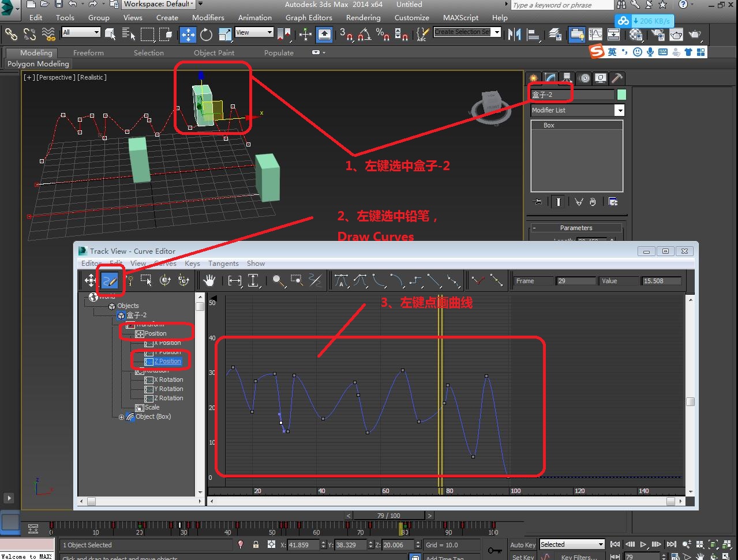
Task: Click Go to Start playback button
Action: (x=615, y=544)
